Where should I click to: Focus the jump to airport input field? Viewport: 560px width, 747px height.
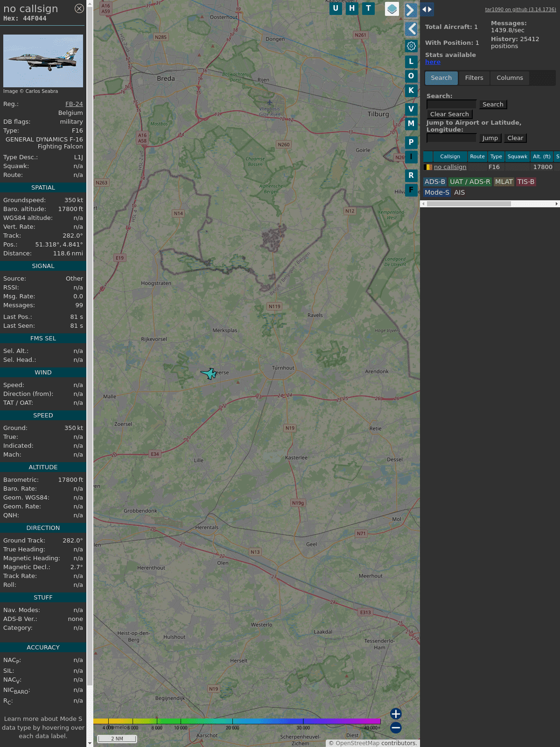pyautogui.click(x=451, y=138)
